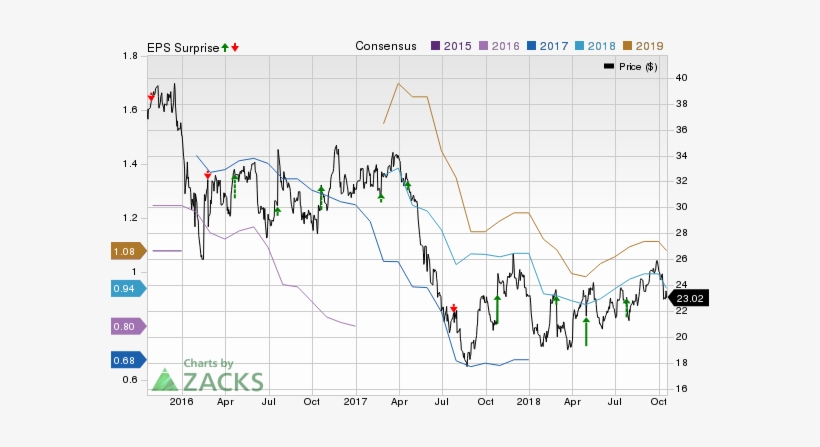Viewport: 820px width, 447px height.
Task: Click the 32 label on the price axis
Action: click(681, 181)
